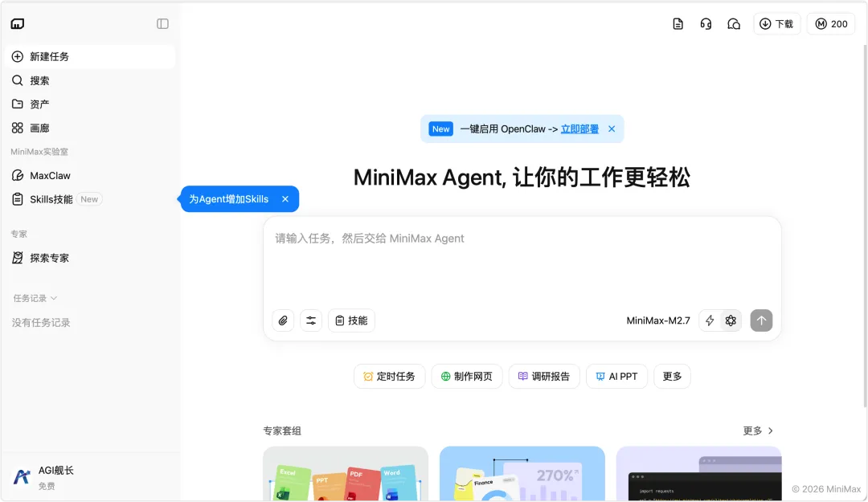Click the MiniMax实验室 section label
This screenshot has height=502, width=868.
(39, 152)
